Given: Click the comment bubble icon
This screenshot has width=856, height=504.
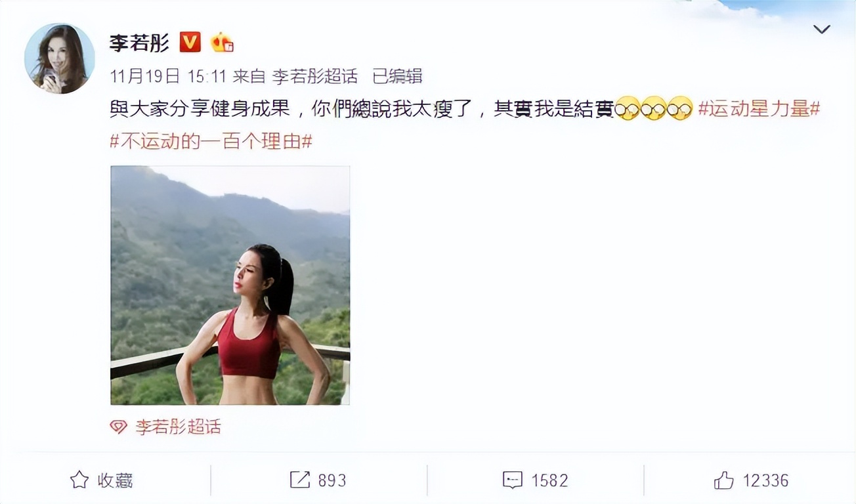Looking at the screenshot, I should [x=513, y=480].
